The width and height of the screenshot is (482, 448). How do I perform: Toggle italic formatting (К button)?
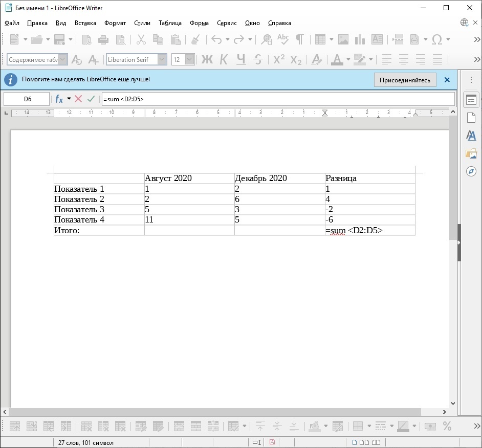(224, 60)
